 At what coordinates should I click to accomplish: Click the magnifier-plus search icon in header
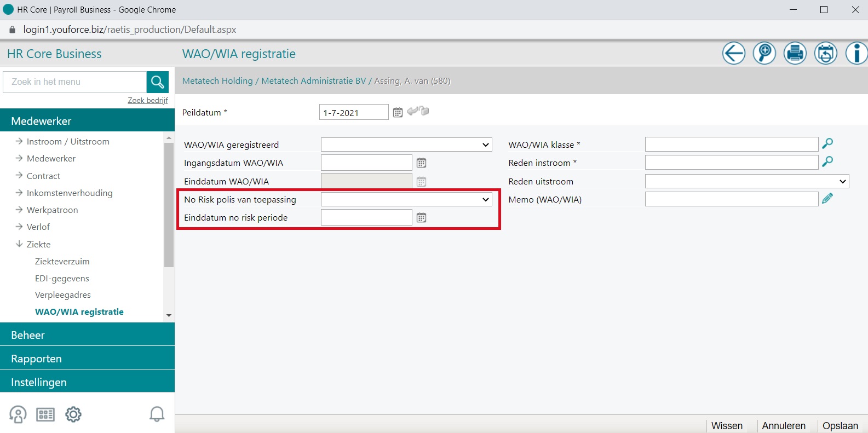click(x=764, y=54)
